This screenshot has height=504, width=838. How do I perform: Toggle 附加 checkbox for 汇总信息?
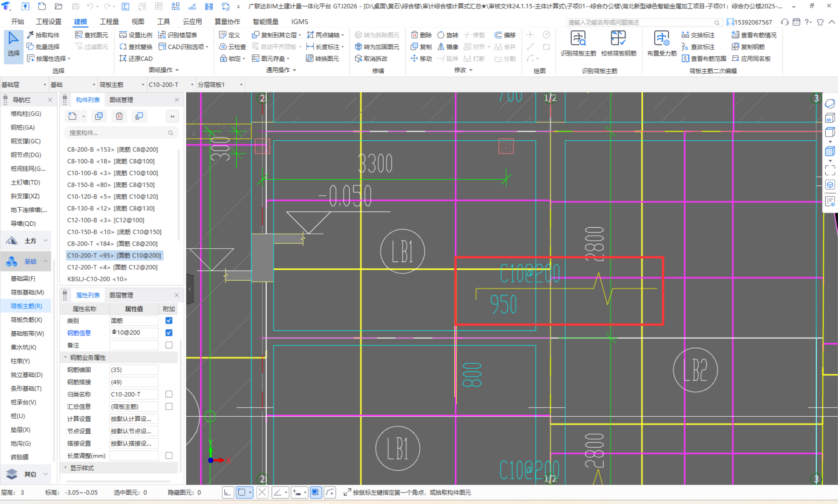[x=169, y=406]
